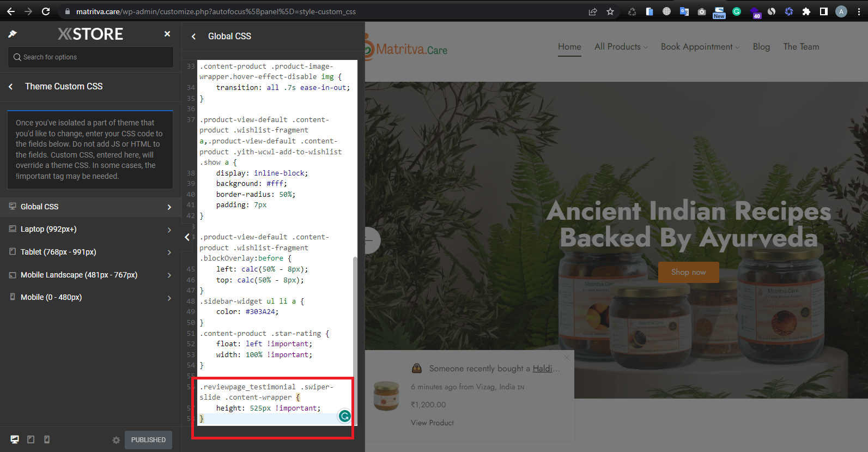This screenshot has width=868, height=452.
Task: Click the pin icon beside XSTORE logo
Action: [13, 34]
